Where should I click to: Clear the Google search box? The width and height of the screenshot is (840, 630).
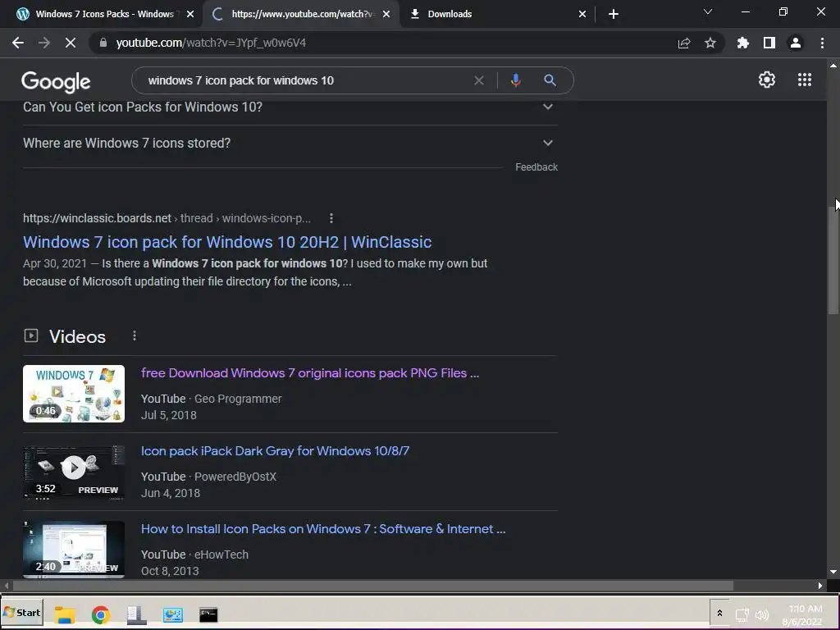tap(479, 80)
